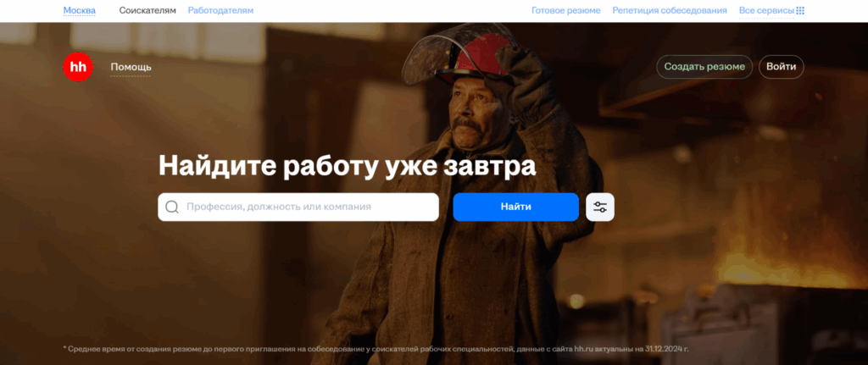Click the Войти button

pos(781,67)
